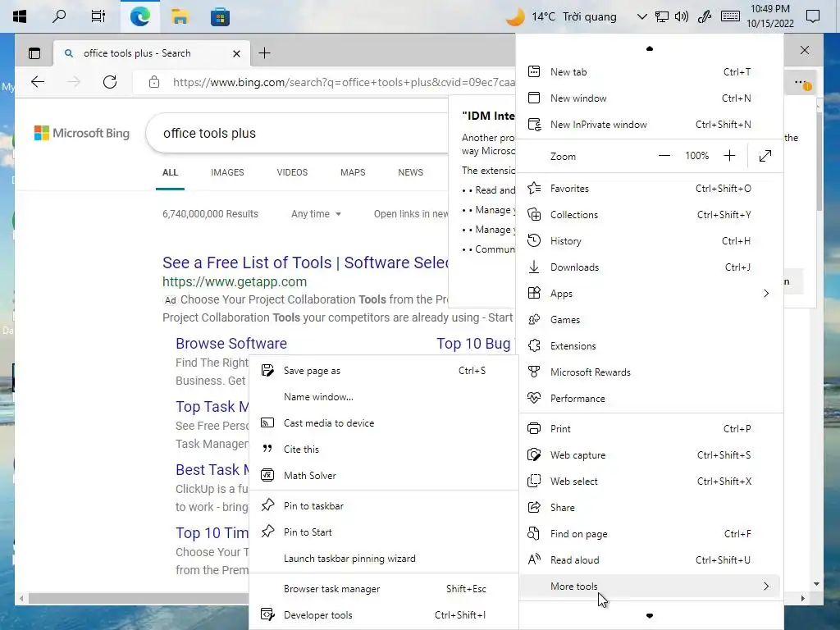Click the Extensions puzzle icon
840x630 pixels.
point(534,345)
